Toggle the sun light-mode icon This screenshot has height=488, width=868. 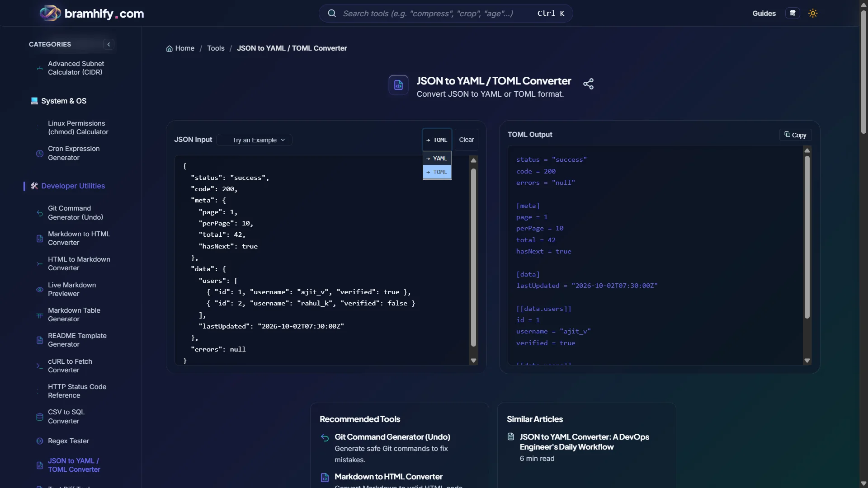(813, 13)
